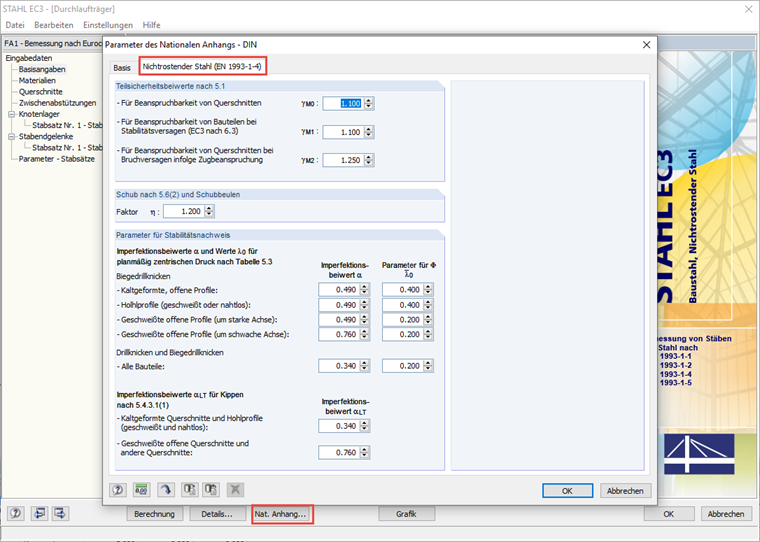Open the Grafik button

click(x=406, y=514)
